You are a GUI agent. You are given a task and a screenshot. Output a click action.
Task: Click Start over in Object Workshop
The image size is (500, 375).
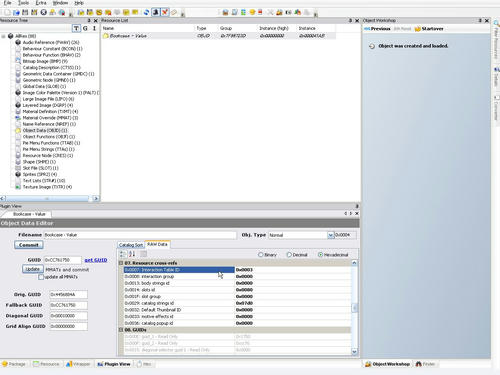[429, 29]
